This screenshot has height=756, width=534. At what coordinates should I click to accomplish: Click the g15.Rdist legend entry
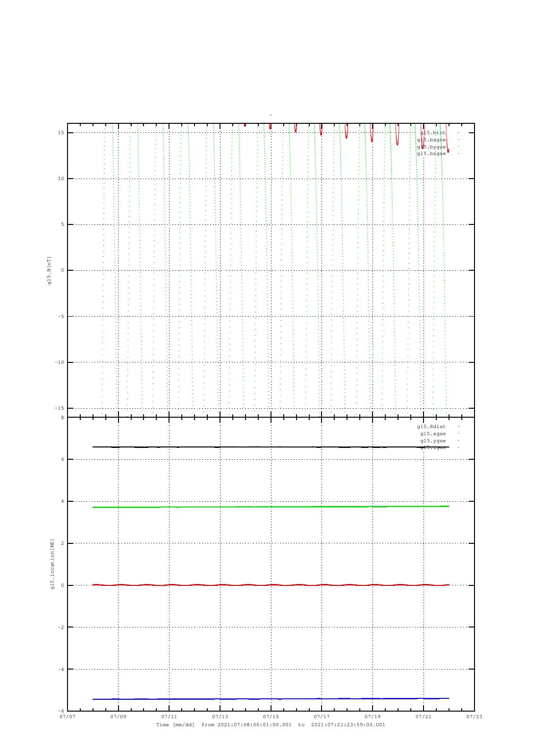pos(431,427)
